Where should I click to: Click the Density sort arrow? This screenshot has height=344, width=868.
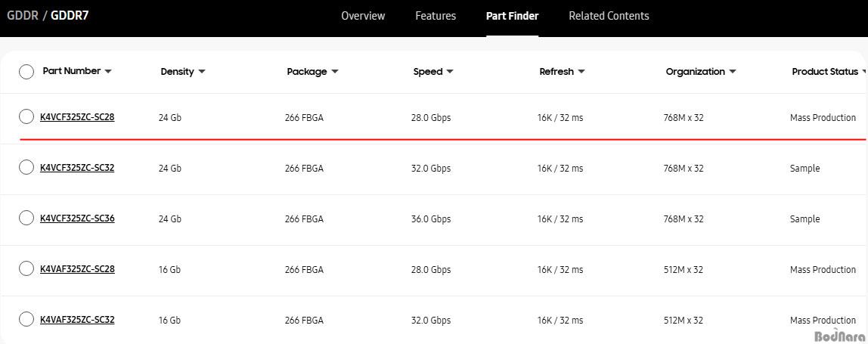(202, 72)
